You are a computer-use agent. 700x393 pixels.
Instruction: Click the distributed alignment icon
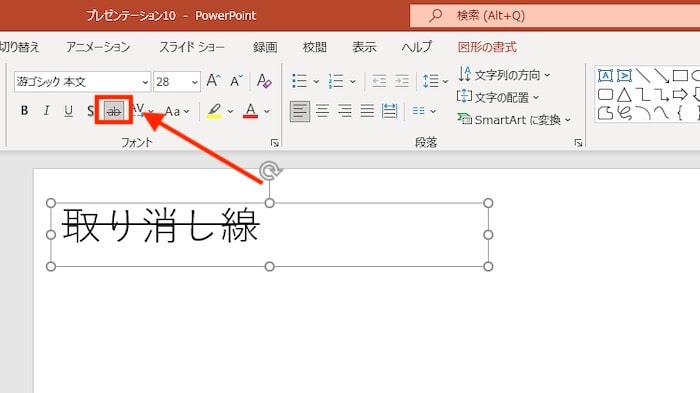pyautogui.click(x=389, y=111)
